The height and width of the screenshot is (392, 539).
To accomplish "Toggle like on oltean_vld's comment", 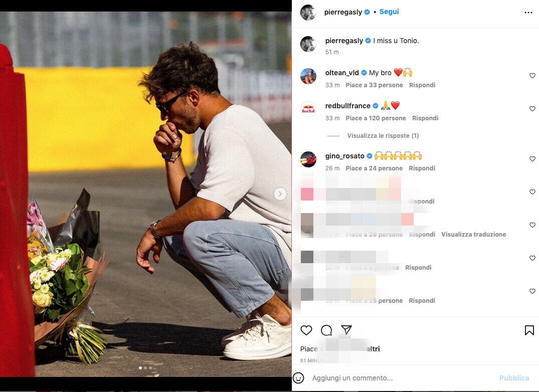I will point(532,76).
